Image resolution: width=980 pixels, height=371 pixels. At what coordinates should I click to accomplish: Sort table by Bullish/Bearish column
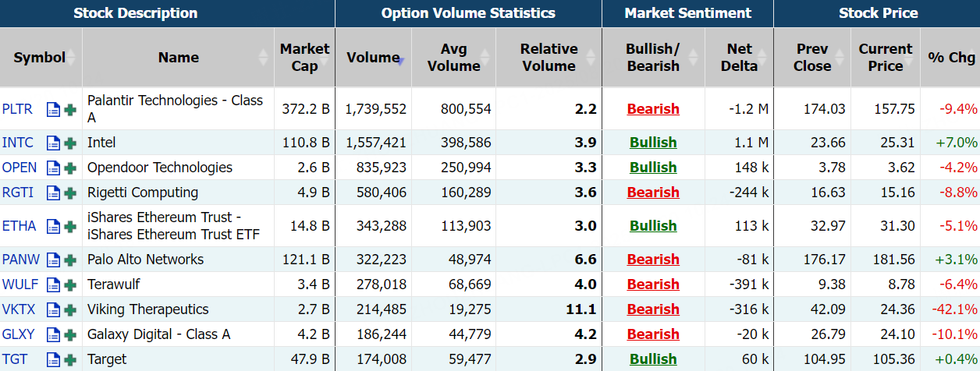click(653, 58)
